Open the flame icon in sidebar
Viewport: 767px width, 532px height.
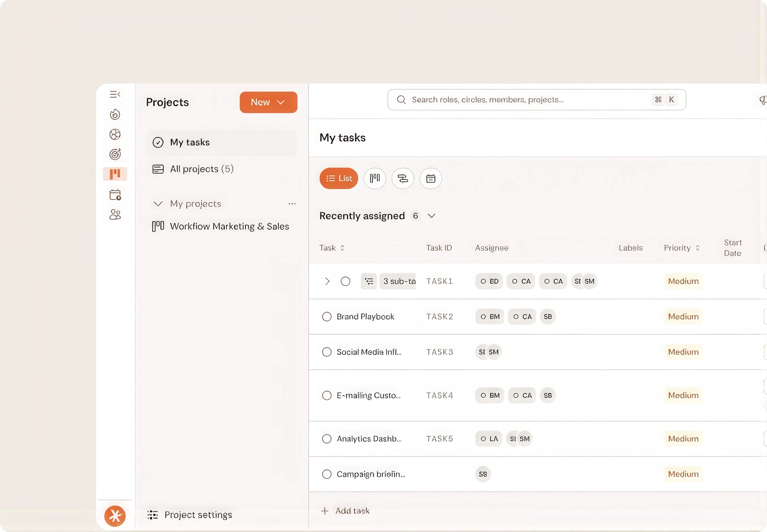click(x=115, y=114)
